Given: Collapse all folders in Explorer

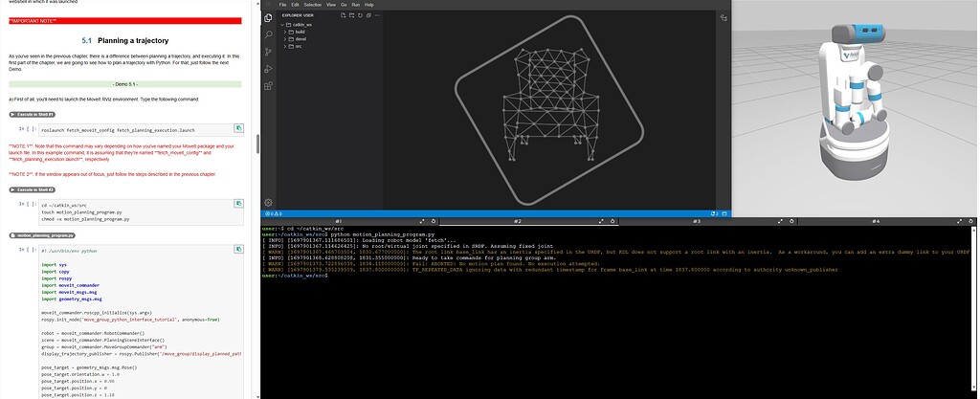Looking at the screenshot, I should [368, 15].
